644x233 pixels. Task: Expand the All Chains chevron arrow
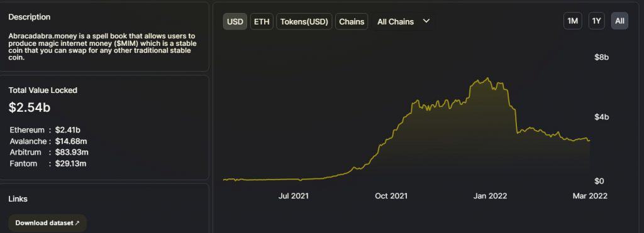426,21
